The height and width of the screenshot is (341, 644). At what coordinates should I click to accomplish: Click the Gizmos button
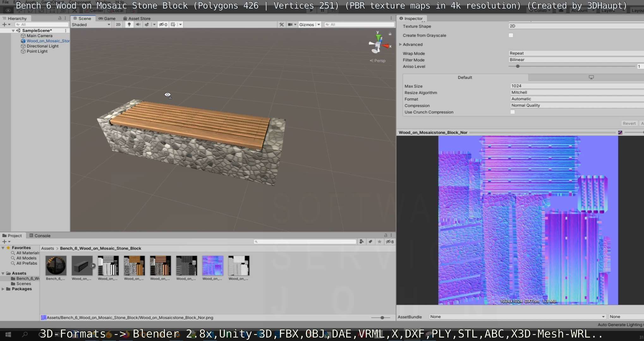tap(307, 24)
